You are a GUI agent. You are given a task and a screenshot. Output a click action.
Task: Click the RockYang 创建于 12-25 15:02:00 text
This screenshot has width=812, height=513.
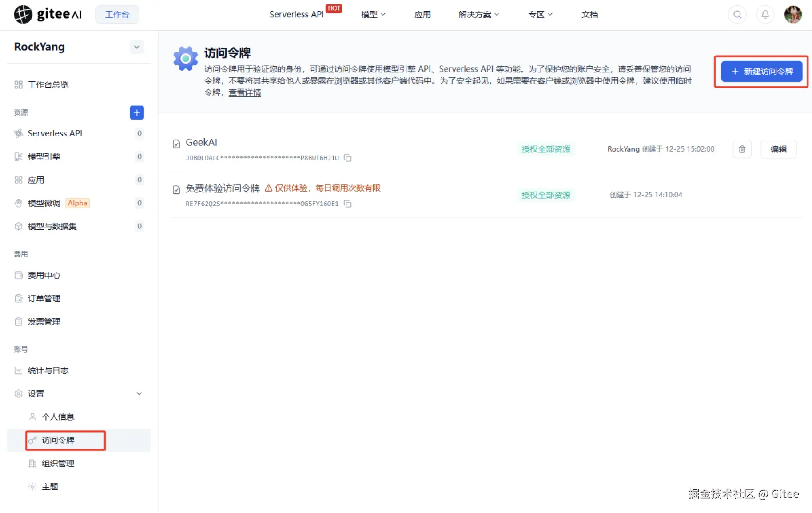click(x=661, y=149)
